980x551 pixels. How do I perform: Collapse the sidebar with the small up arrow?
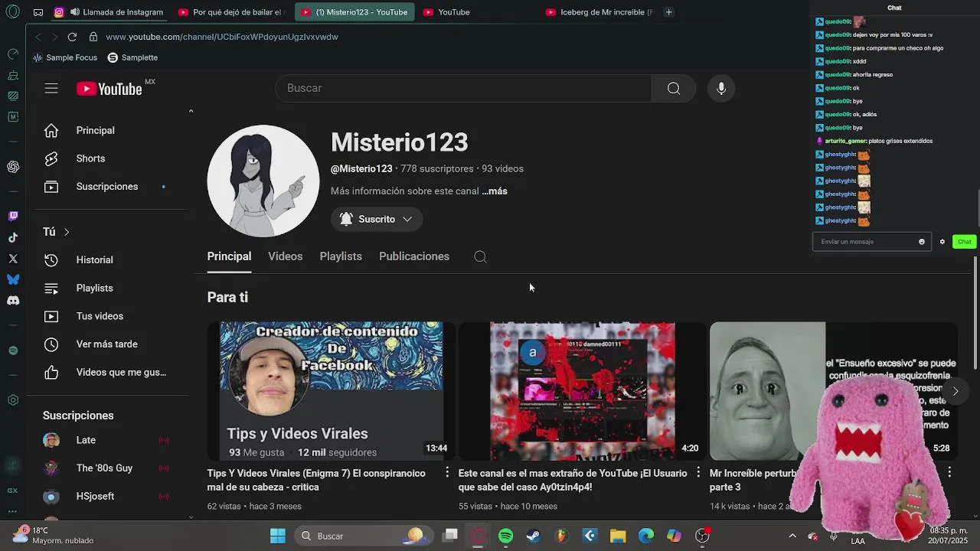click(191, 111)
